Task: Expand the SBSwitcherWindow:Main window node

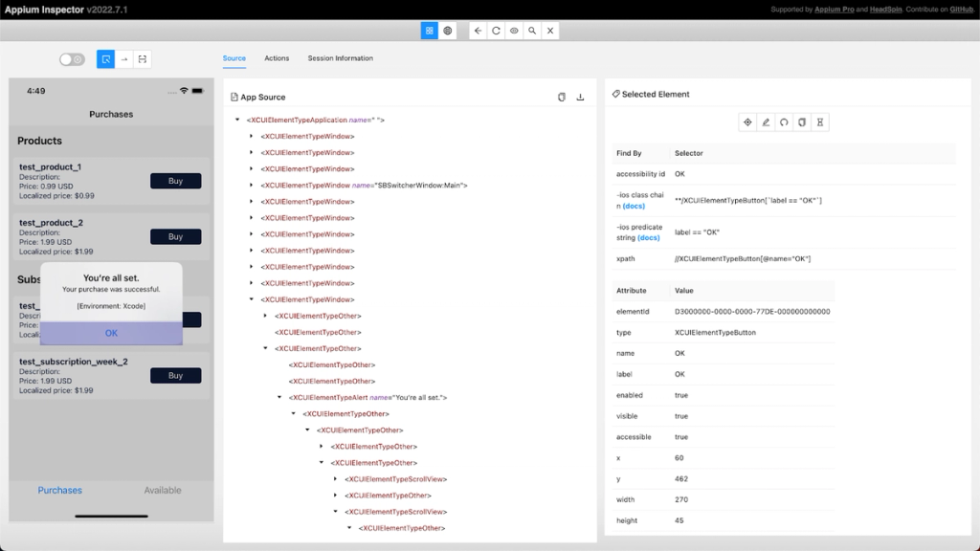Action: tap(252, 185)
